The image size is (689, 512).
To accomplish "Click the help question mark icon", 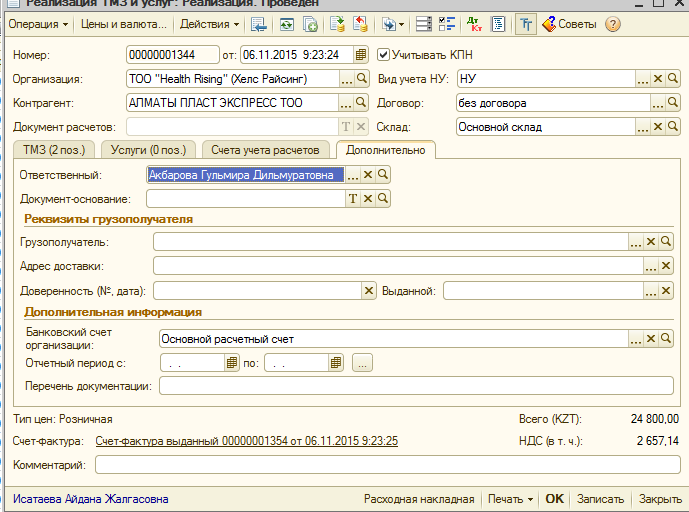I will tap(613, 24).
